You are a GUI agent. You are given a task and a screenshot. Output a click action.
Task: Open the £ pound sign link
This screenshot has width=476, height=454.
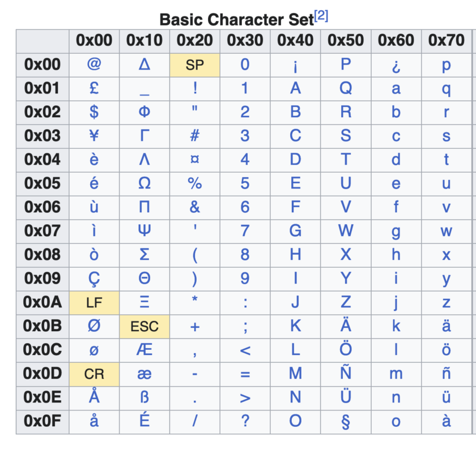tap(94, 88)
